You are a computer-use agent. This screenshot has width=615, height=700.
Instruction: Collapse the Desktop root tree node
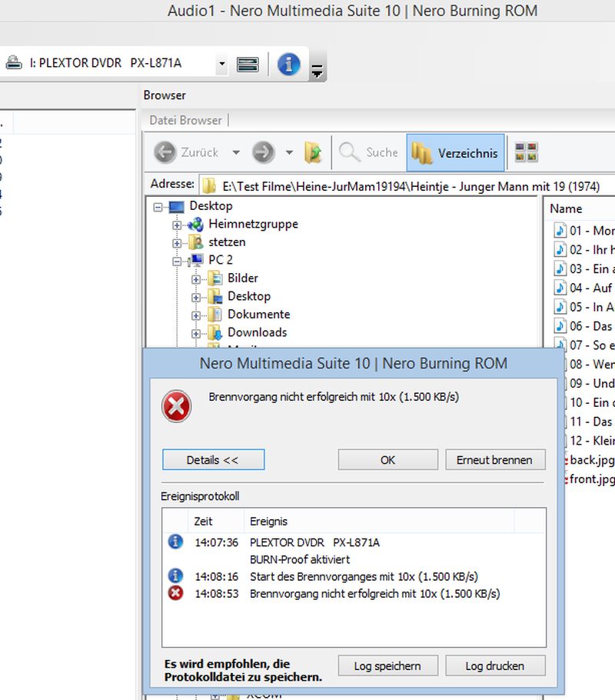tap(158, 207)
